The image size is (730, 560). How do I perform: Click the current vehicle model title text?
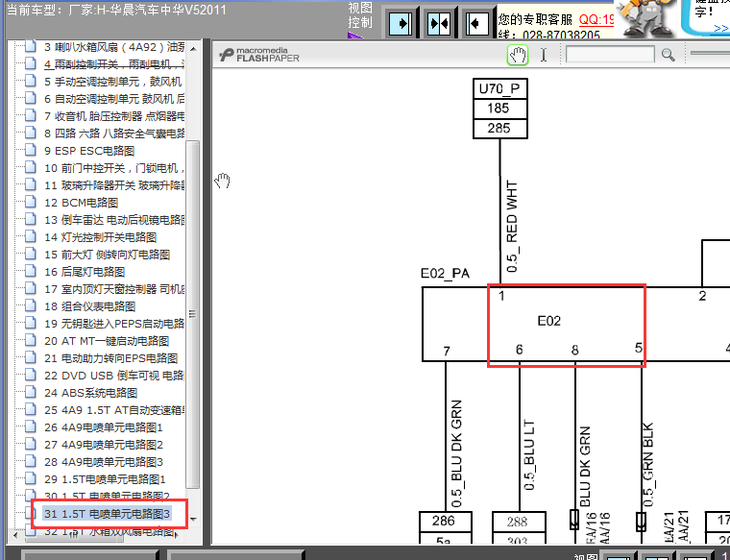tap(116, 10)
